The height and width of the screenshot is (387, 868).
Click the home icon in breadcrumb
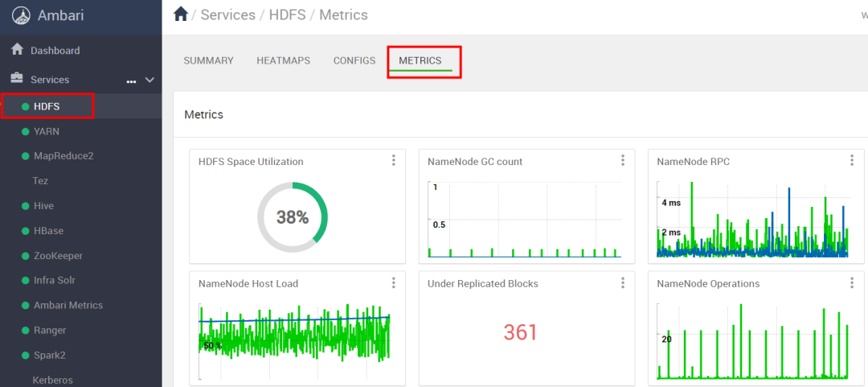coord(181,14)
